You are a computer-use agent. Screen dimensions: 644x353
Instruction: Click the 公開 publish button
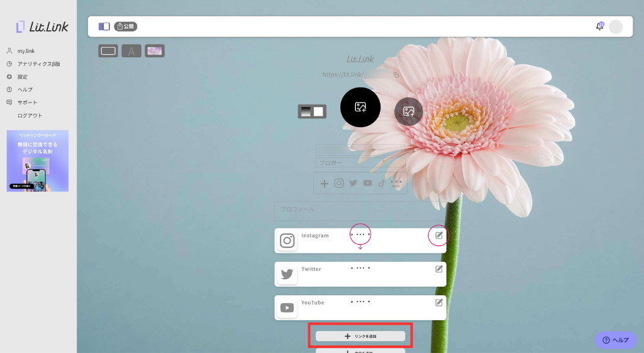[x=125, y=26]
